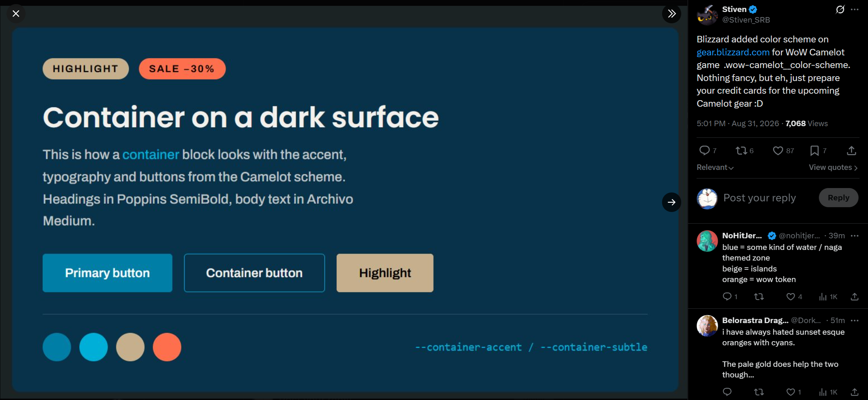Click the Post your reply field
This screenshot has width=868, height=400.
pyautogui.click(x=760, y=198)
